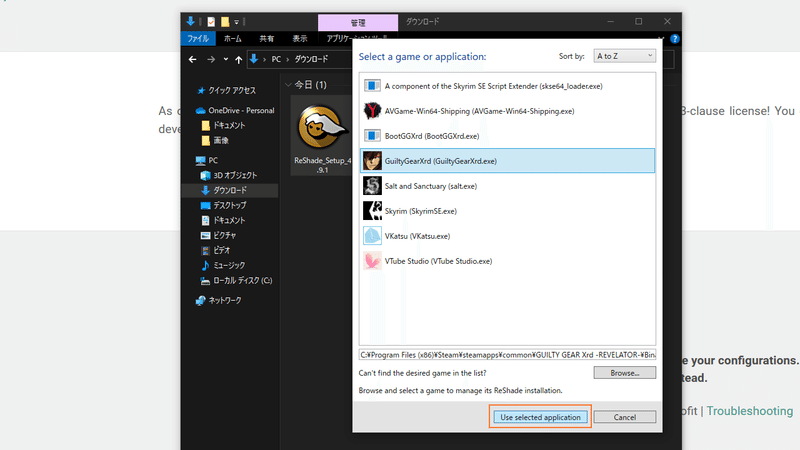Go forward with Explorer forward arrow
The width and height of the screenshot is (800, 450).
[211, 60]
